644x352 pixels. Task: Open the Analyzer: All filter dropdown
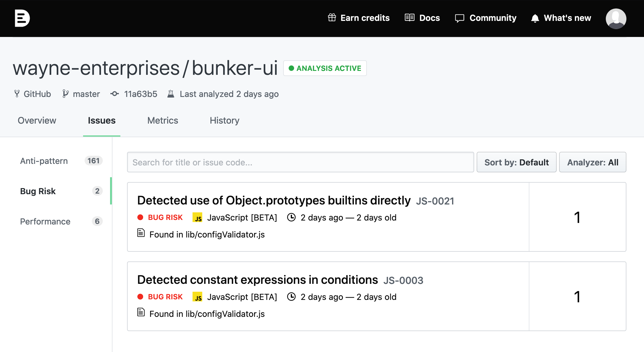(592, 162)
